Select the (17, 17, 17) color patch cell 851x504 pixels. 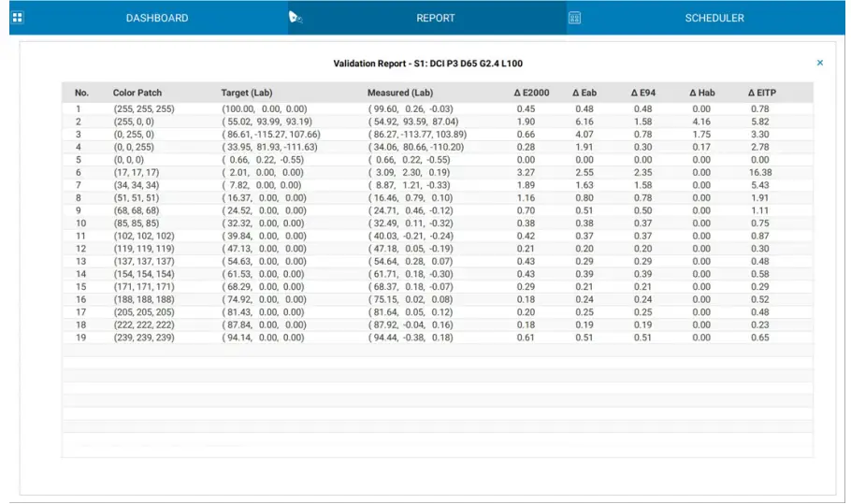(137, 173)
